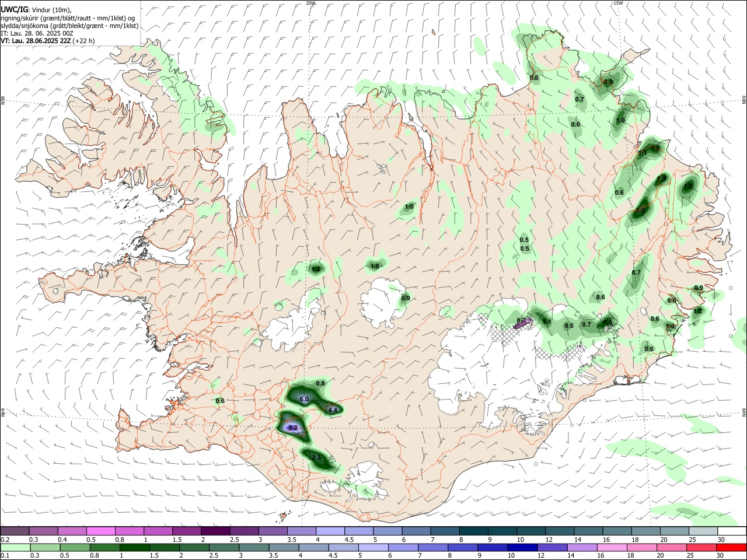
Task: Pick the darkest green bottom-row swatch at 1
Action: (135, 547)
